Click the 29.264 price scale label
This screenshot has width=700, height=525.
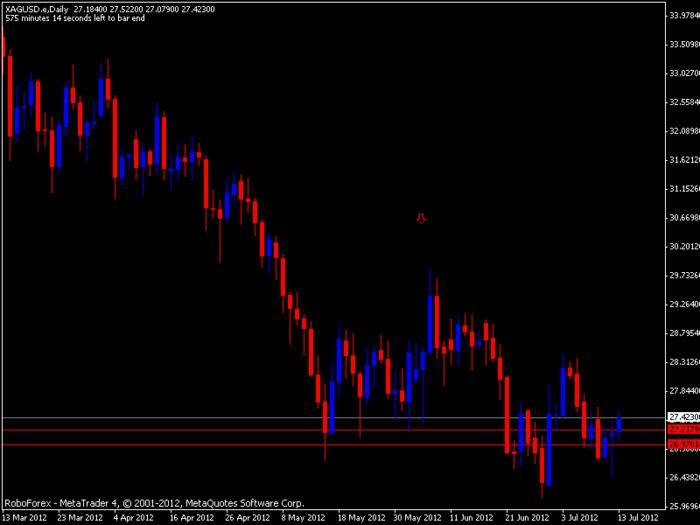(684, 304)
